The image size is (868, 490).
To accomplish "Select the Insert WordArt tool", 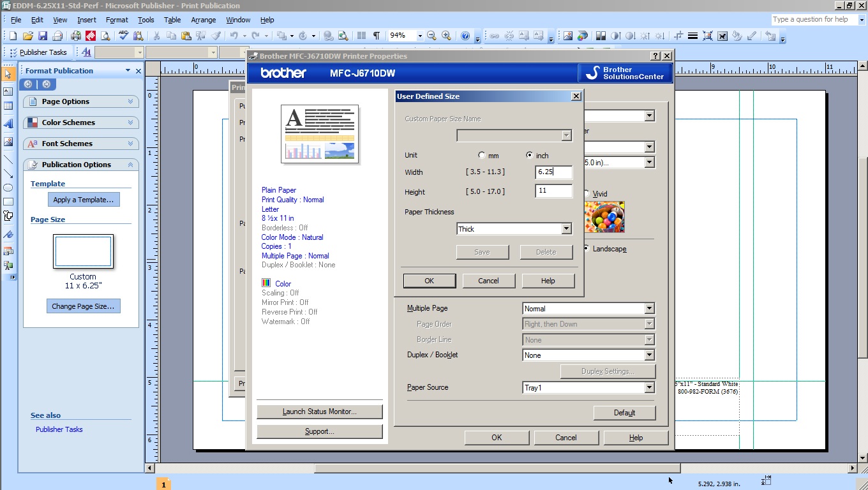I will tap(8, 122).
